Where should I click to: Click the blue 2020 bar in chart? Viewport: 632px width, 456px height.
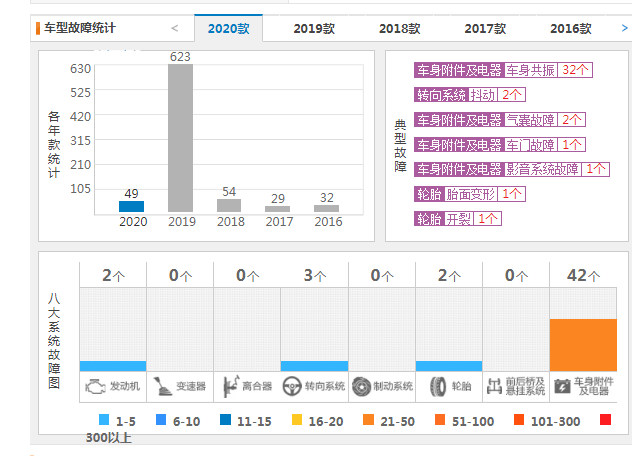131,206
